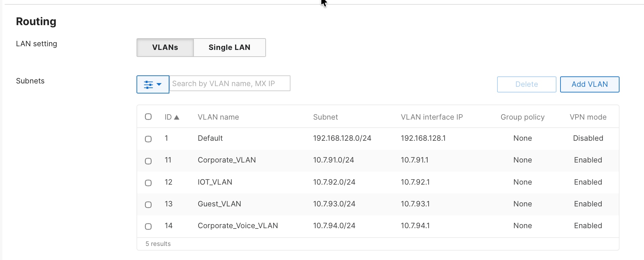Open the filter icon's dropdown chevron
Screen dimensions: 644x260
(159, 84)
